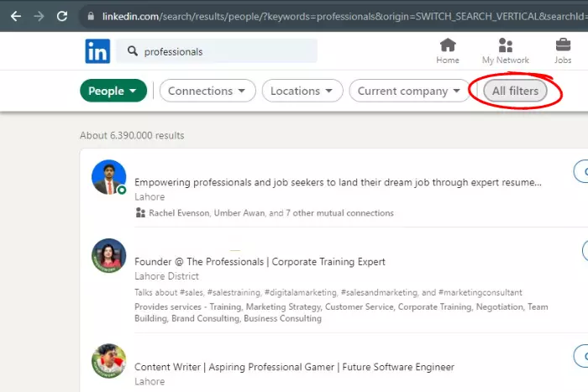Reload the page with refresh icon
The image size is (588, 392).
(x=62, y=16)
